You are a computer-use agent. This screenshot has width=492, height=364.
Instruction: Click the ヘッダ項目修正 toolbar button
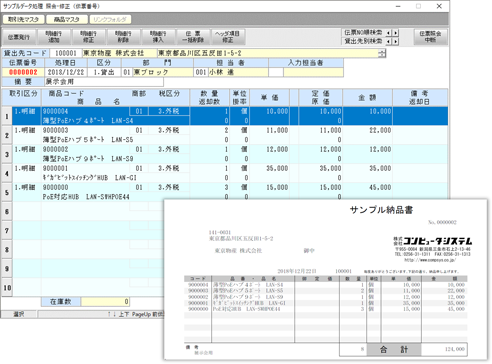[x=228, y=37]
